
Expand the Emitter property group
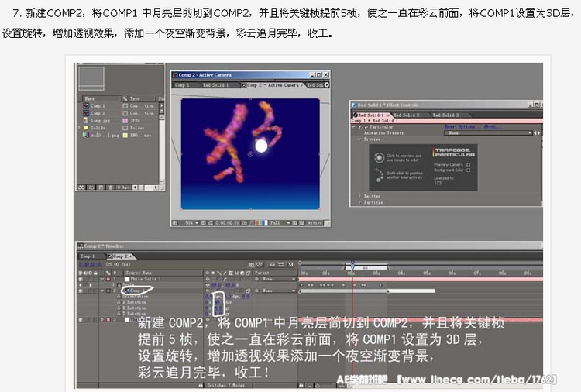359,196
